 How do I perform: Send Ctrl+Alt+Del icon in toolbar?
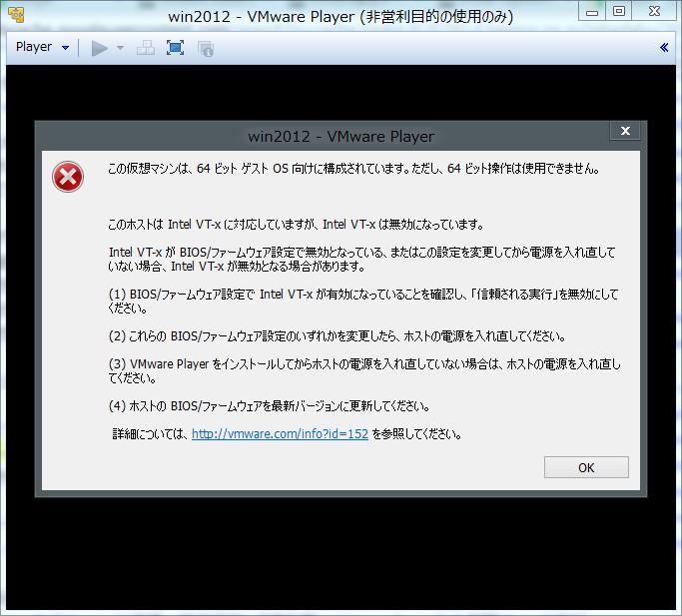click(x=145, y=48)
